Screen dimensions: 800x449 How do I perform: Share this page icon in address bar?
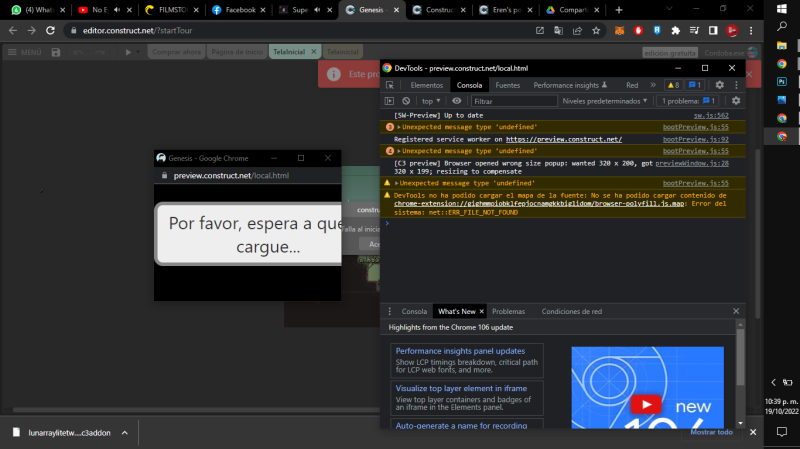pyautogui.click(x=577, y=31)
